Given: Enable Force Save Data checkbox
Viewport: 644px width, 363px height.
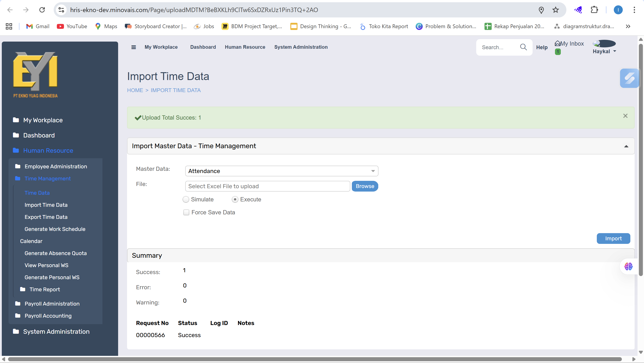Looking at the screenshot, I should [186, 212].
